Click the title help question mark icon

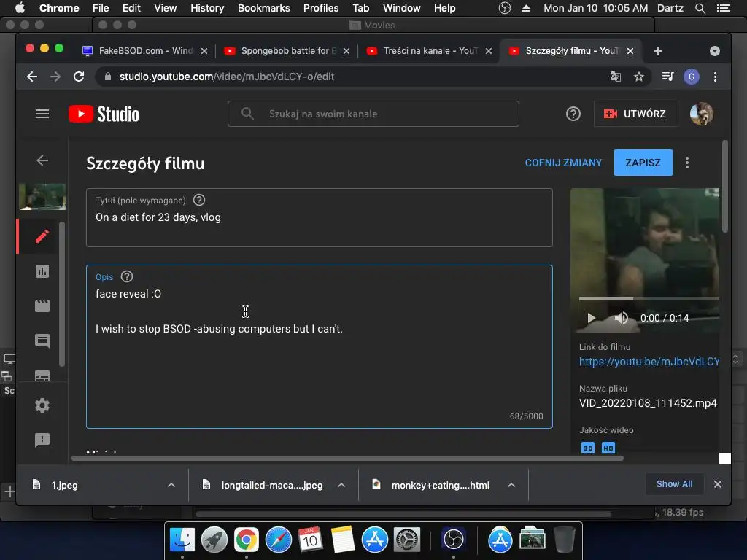pos(199,200)
